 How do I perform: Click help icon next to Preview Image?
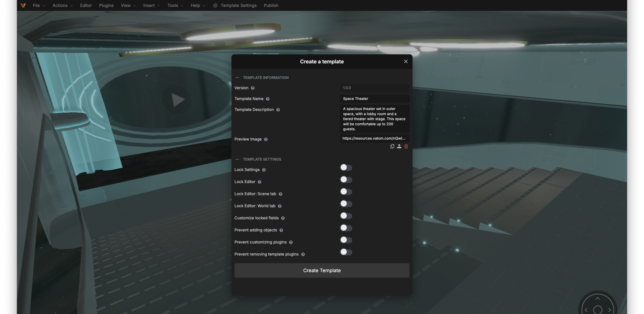[266, 139]
